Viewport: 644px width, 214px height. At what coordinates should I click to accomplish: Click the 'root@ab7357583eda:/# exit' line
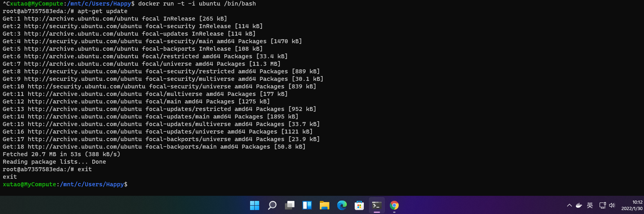click(x=47, y=169)
